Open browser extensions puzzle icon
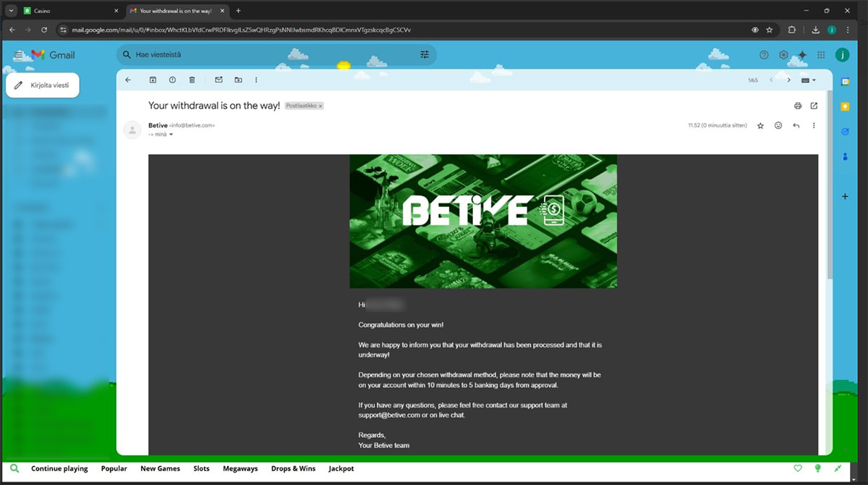Image resolution: width=868 pixels, height=485 pixels. [x=791, y=30]
